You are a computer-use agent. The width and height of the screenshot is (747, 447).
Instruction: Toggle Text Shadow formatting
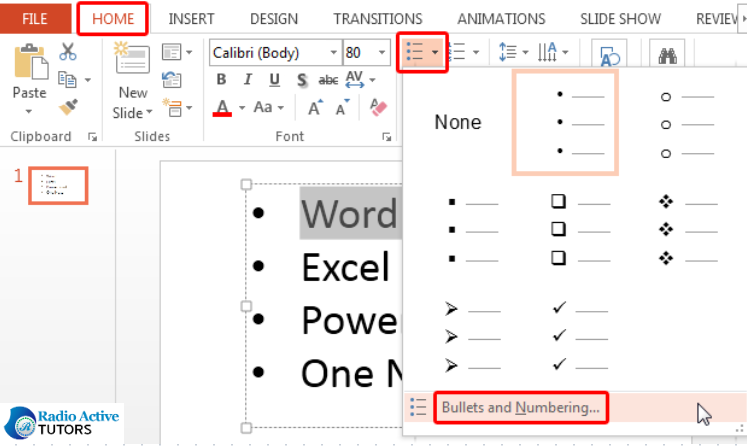click(301, 80)
